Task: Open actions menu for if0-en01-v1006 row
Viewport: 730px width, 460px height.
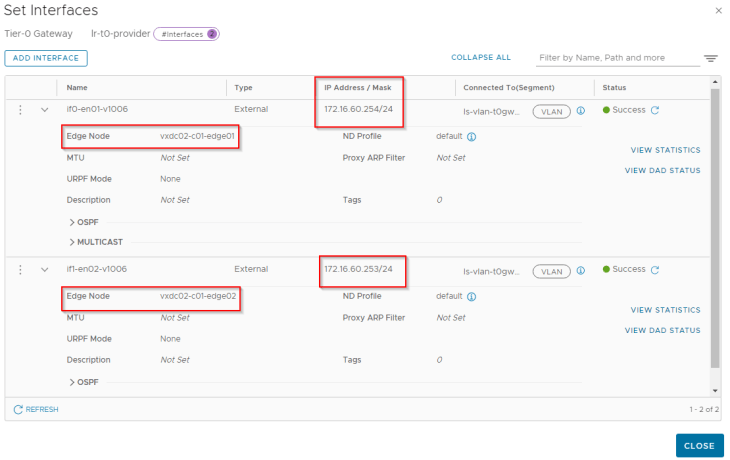Action: click(x=20, y=110)
